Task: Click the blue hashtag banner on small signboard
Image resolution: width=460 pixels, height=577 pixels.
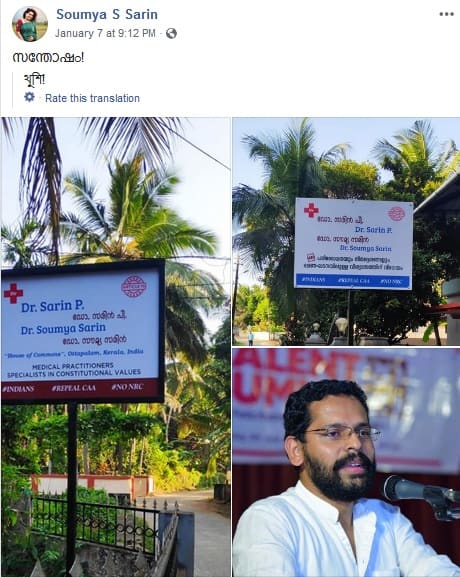Action: 353,281
